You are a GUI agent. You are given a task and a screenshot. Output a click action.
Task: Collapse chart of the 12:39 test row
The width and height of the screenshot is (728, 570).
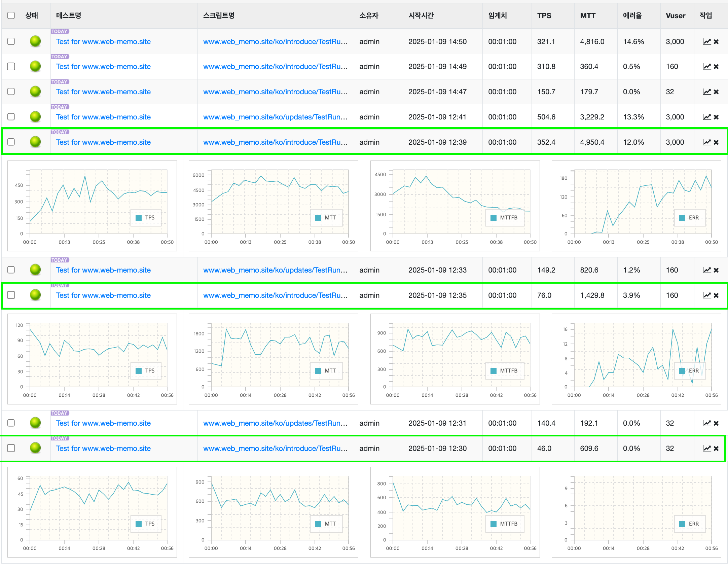(x=707, y=142)
